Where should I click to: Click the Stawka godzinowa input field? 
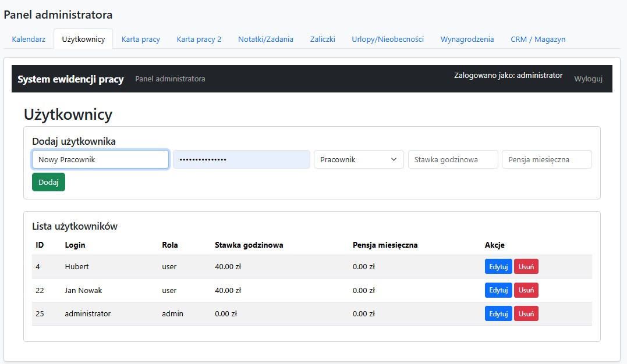click(x=452, y=159)
